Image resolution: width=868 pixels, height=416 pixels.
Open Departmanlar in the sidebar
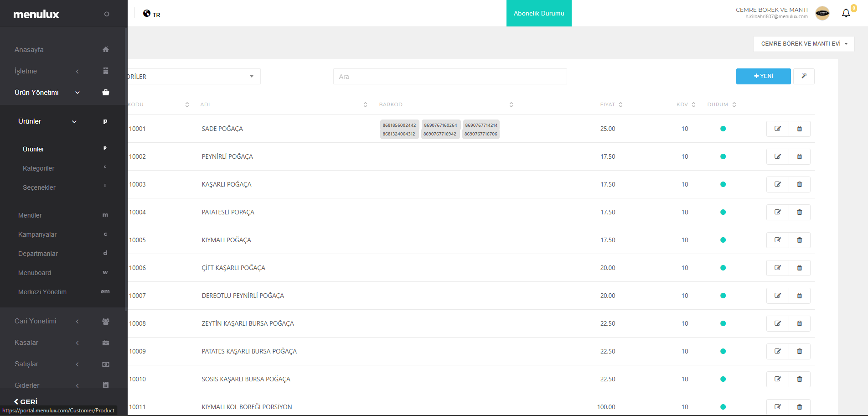[38, 254]
